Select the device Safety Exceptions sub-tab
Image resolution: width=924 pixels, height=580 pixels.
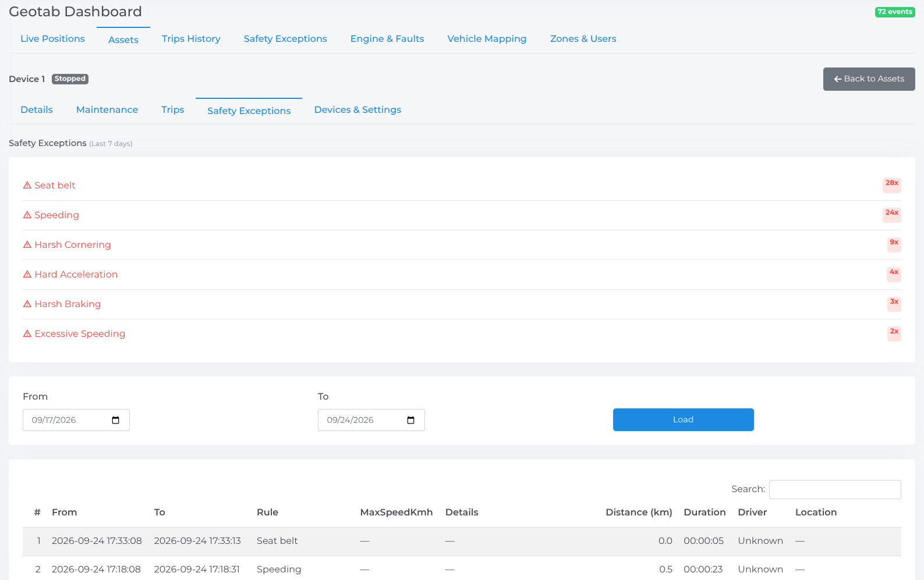tap(249, 111)
